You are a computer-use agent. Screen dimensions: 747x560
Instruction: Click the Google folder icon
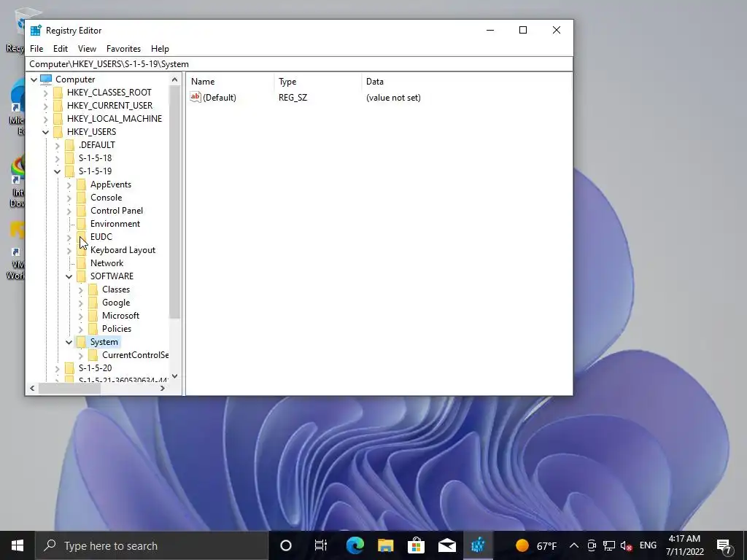(x=93, y=303)
